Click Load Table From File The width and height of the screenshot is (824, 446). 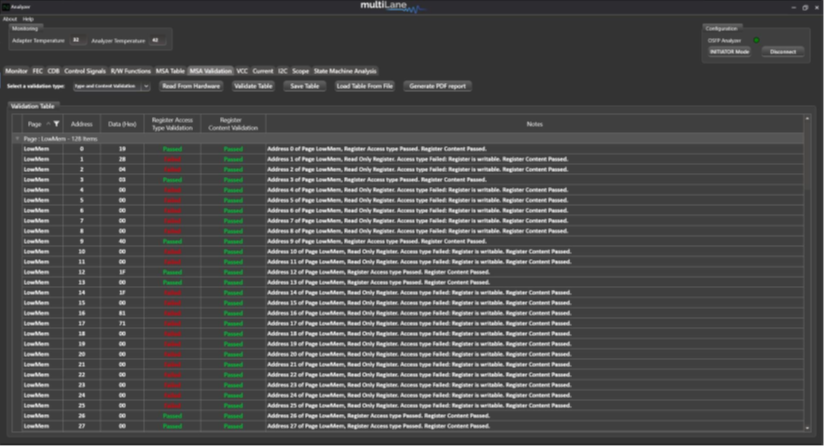(x=364, y=86)
